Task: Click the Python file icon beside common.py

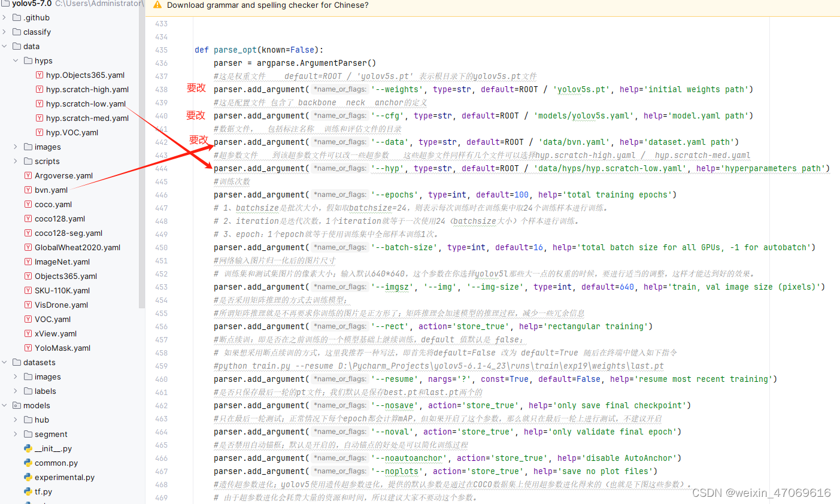Action: (27, 463)
